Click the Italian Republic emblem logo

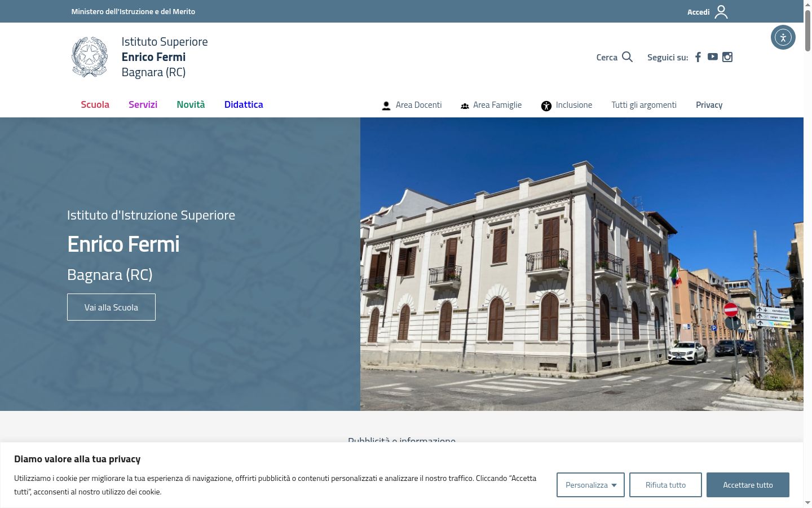click(90, 57)
